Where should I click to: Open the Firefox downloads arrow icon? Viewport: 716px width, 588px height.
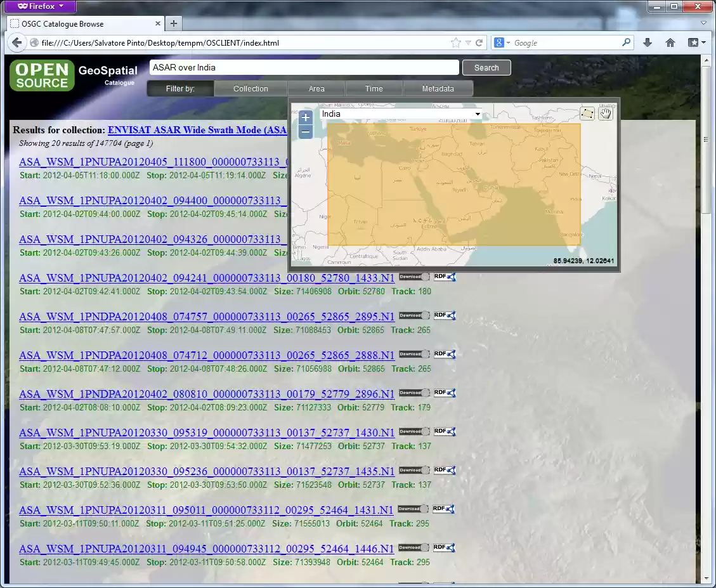click(x=647, y=42)
